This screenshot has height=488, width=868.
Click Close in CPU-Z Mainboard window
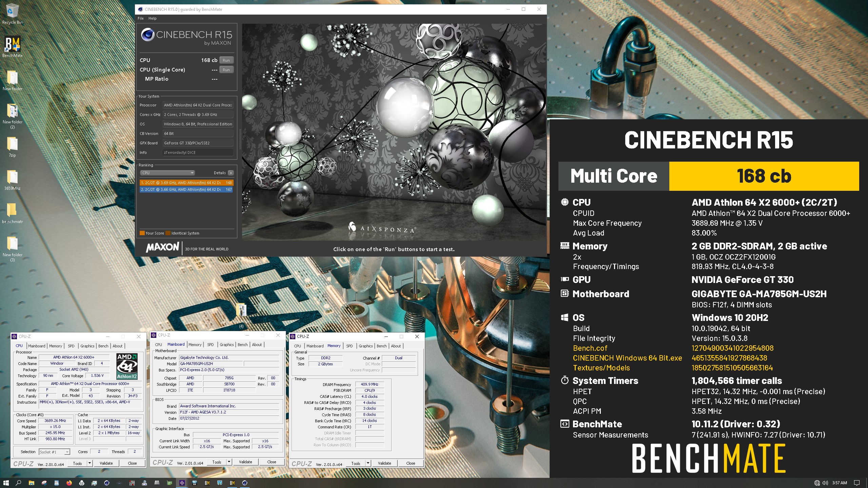pyautogui.click(x=272, y=462)
